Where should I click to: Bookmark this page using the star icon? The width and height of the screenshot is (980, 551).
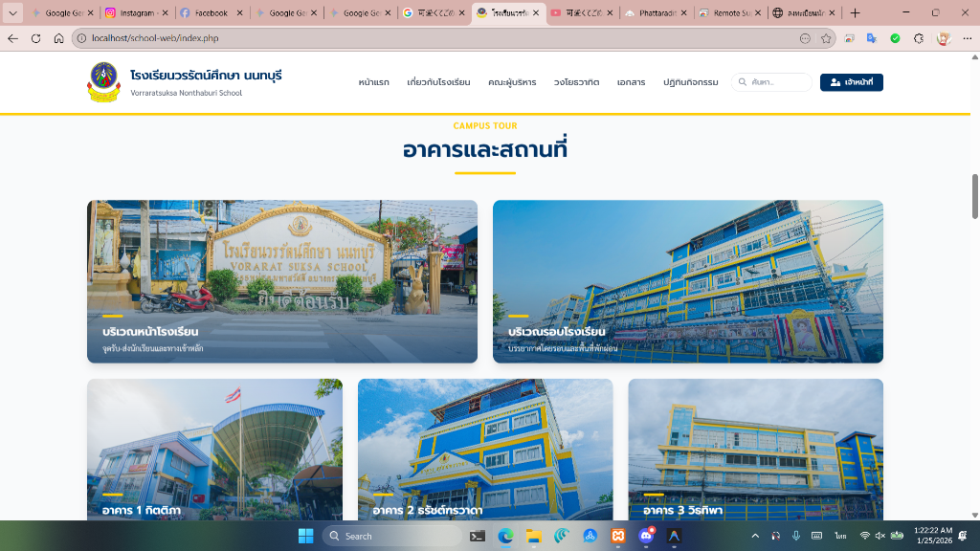click(825, 40)
